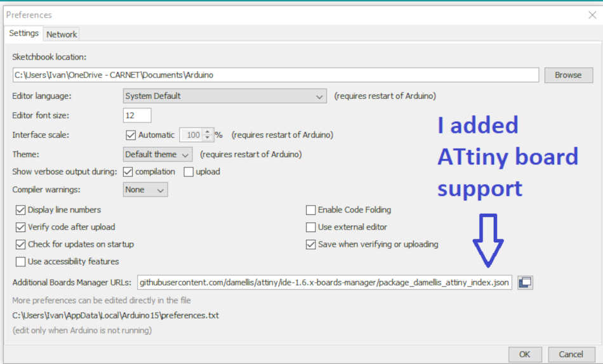Screen dimensions: 603x364
Task: Click the 'Editor font size:' label
Action: pos(41,115)
